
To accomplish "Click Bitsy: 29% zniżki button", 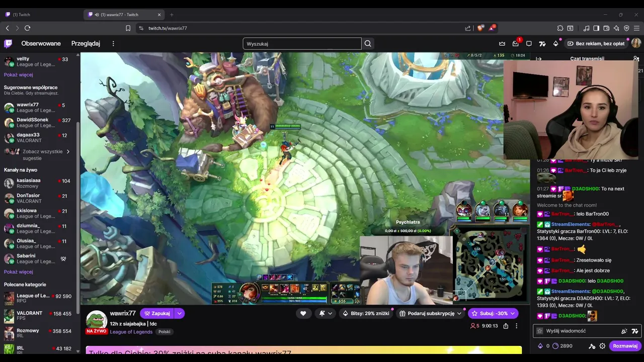I will point(366,313).
